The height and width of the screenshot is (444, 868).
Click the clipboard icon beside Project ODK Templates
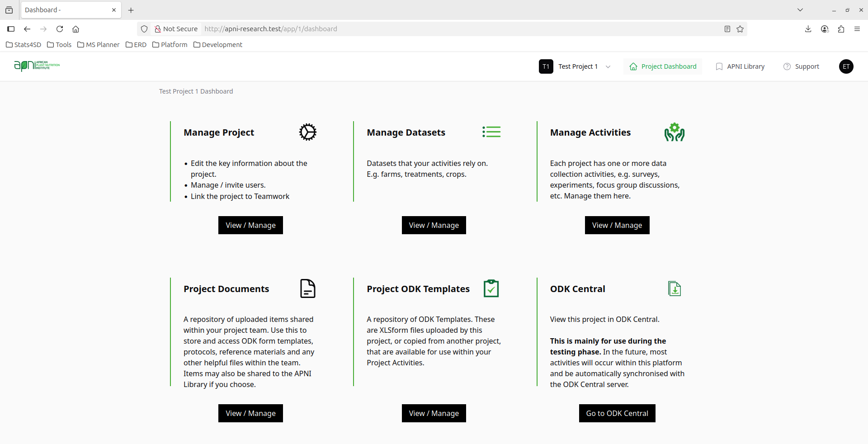pyautogui.click(x=491, y=288)
